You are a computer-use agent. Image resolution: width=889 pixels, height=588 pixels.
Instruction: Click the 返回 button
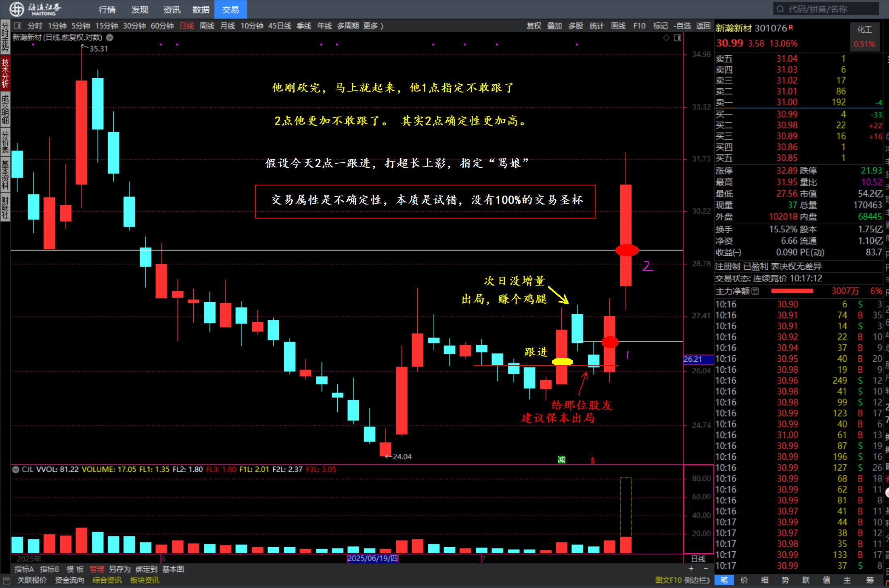pyautogui.click(x=703, y=26)
